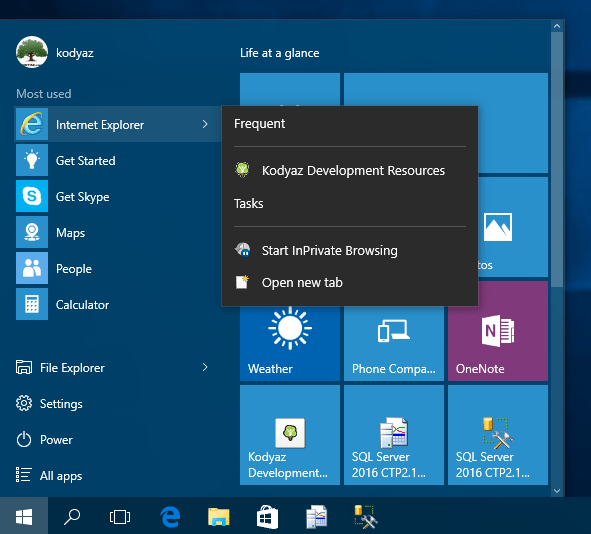The image size is (591, 534).
Task: Open the taskbar SQL Server tools hammer icon
Action: (365, 516)
